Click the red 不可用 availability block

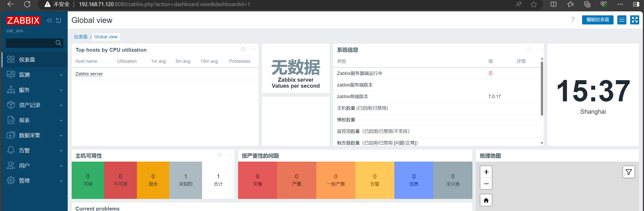(x=120, y=180)
